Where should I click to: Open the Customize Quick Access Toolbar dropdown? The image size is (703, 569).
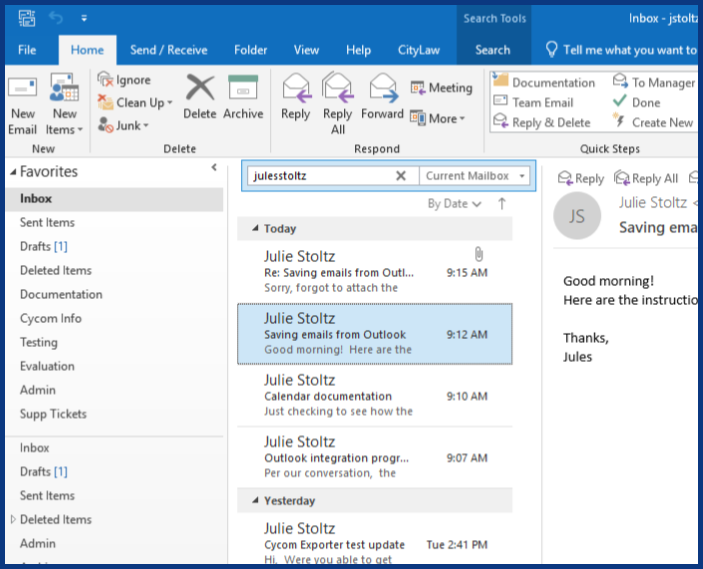(x=84, y=18)
